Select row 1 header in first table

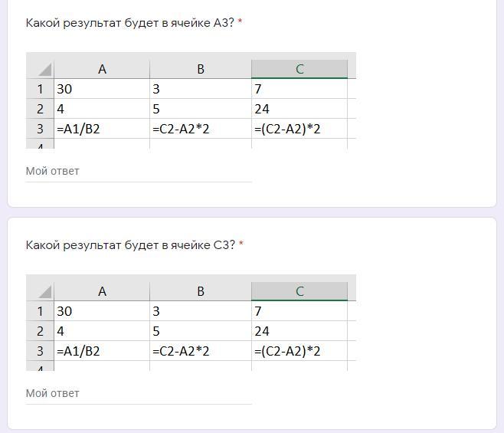pyautogui.click(x=40, y=89)
